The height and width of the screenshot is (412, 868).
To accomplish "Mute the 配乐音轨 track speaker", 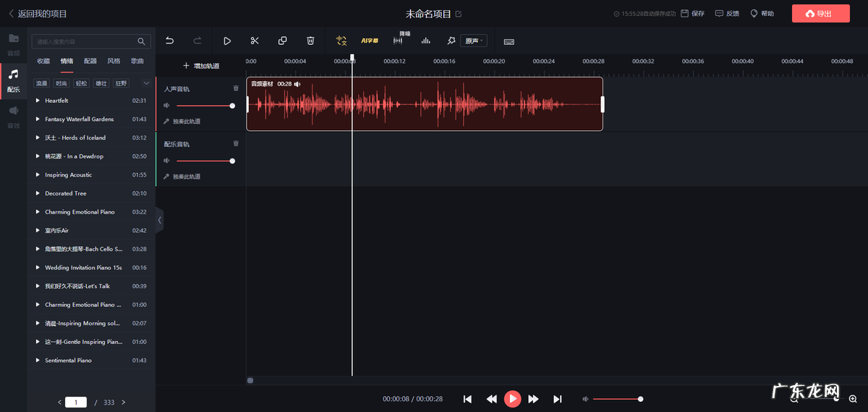I will pyautogui.click(x=167, y=161).
